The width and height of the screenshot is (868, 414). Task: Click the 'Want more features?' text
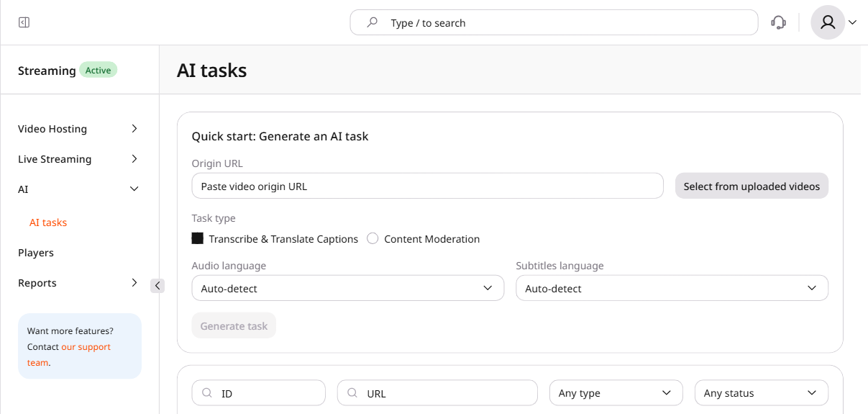[70, 331]
